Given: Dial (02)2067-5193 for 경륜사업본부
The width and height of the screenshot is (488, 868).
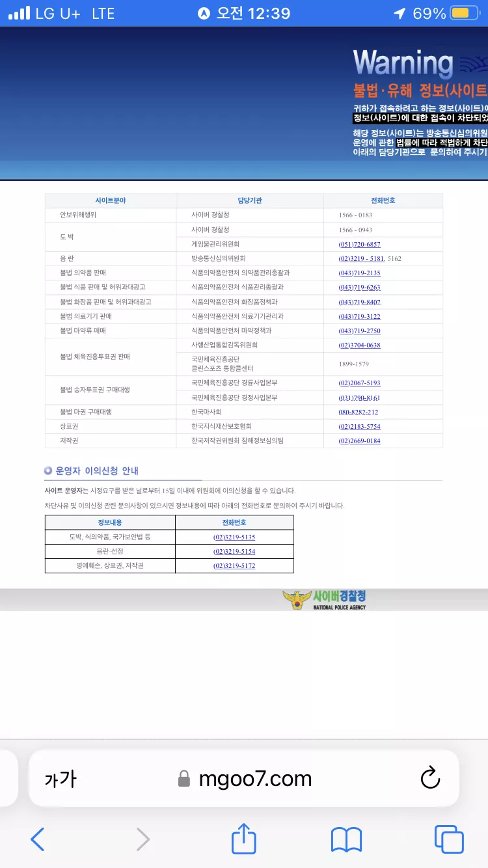Looking at the screenshot, I should [359, 383].
